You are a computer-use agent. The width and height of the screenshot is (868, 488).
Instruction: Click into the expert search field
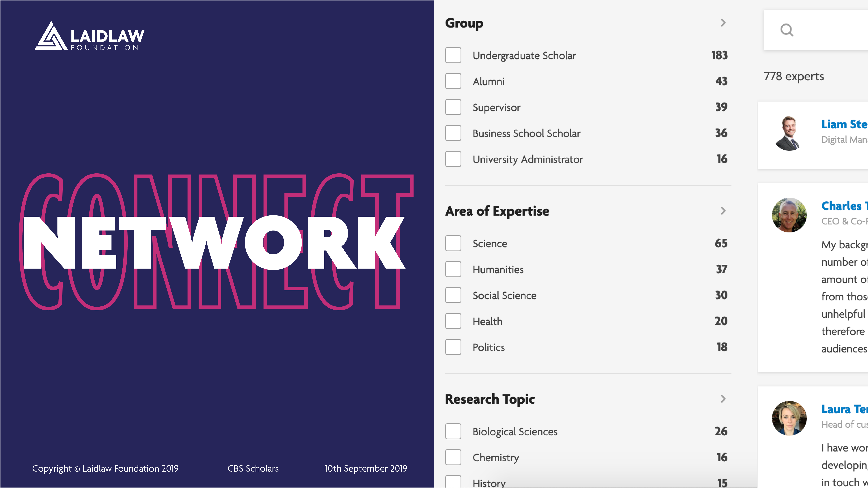829,30
